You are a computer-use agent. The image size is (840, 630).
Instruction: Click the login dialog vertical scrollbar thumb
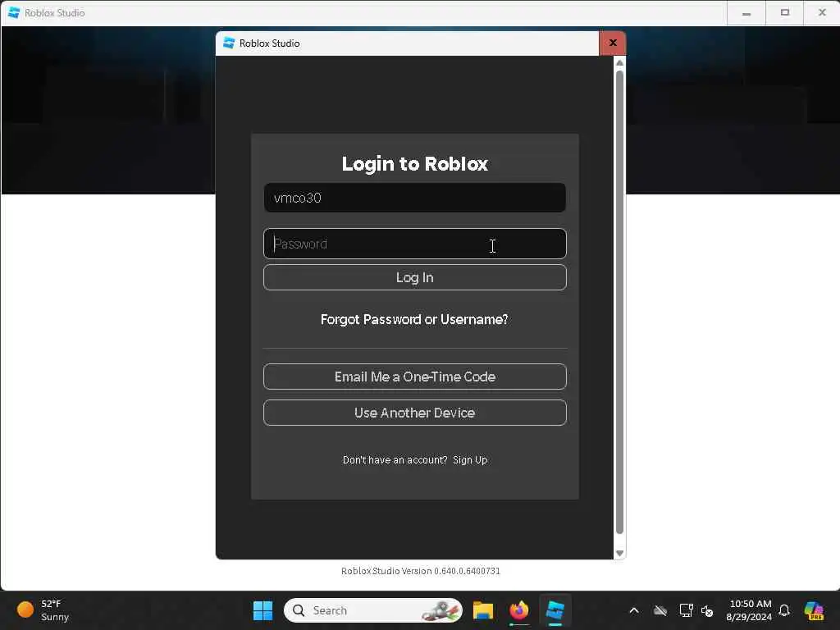[620, 303]
